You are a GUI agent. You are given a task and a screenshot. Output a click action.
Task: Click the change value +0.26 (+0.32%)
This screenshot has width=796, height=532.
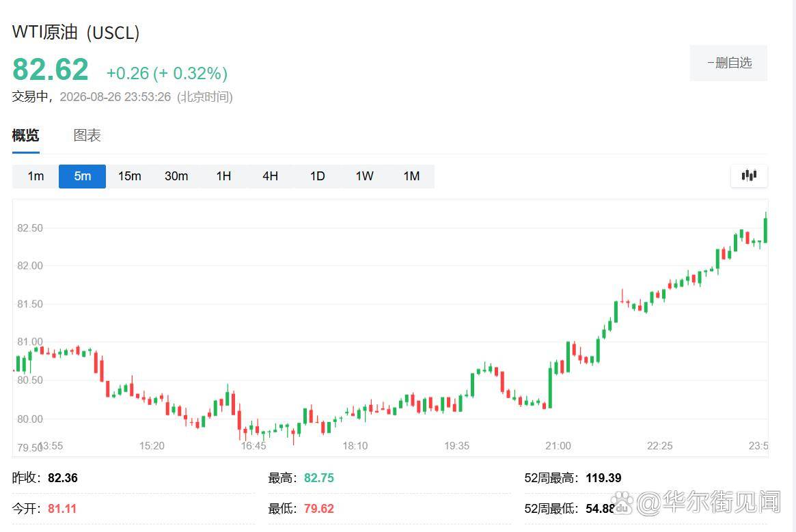pyautogui.click(x=167, y=73)
